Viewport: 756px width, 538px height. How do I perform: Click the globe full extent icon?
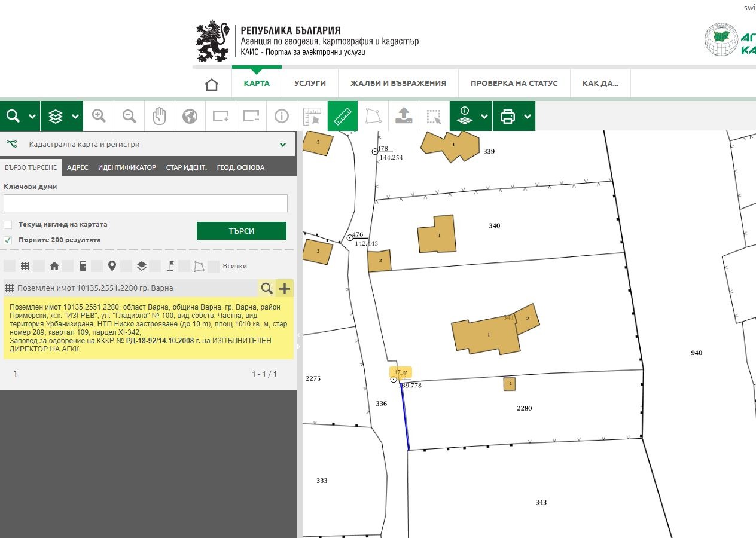[x=190, y=116]
